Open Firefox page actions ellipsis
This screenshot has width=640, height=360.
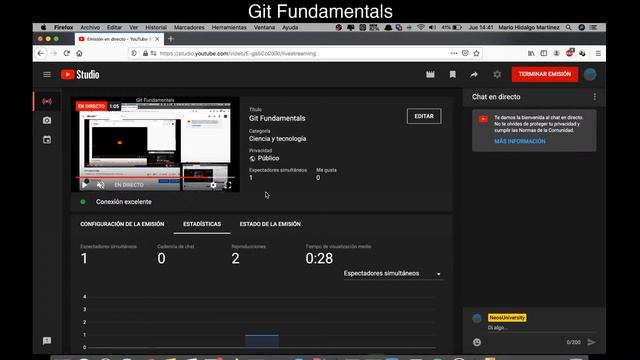point(454,53)
